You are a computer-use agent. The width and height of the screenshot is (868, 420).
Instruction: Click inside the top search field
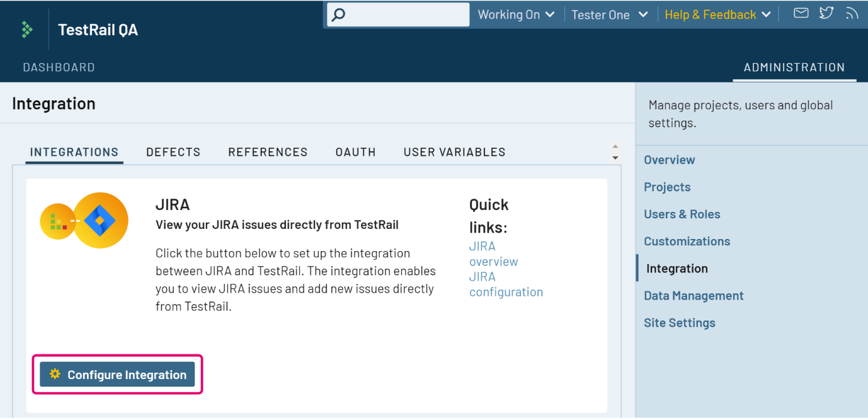click(403, 15)
